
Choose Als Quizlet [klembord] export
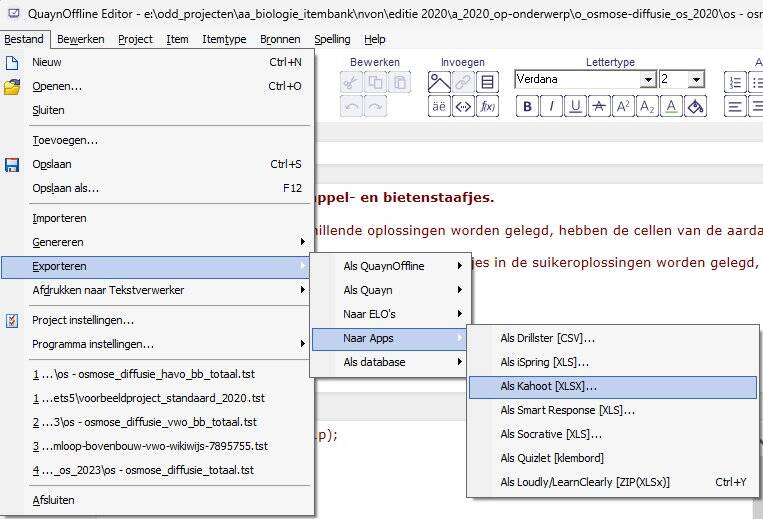coord(613,458)
